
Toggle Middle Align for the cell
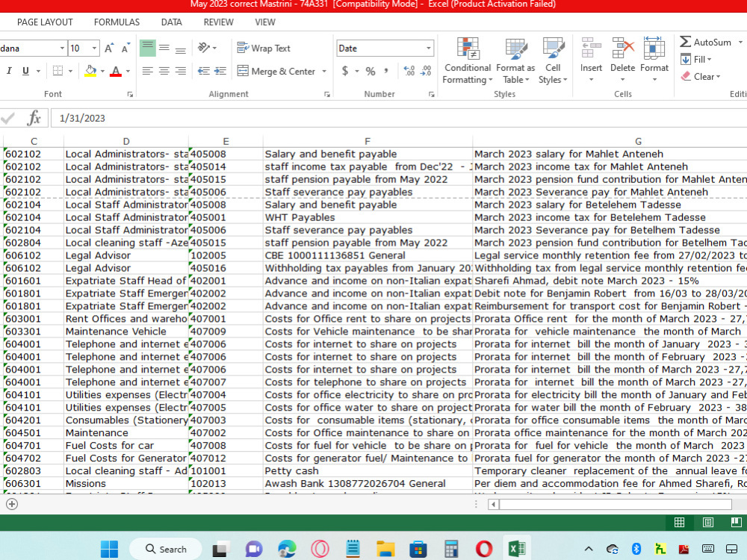pyautogui.click(x=164, y=48)
